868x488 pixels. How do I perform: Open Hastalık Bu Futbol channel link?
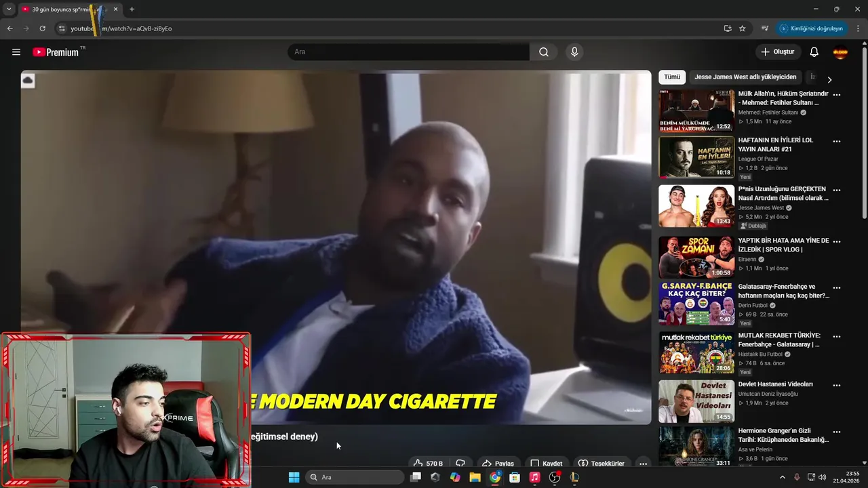coord(760,354)
